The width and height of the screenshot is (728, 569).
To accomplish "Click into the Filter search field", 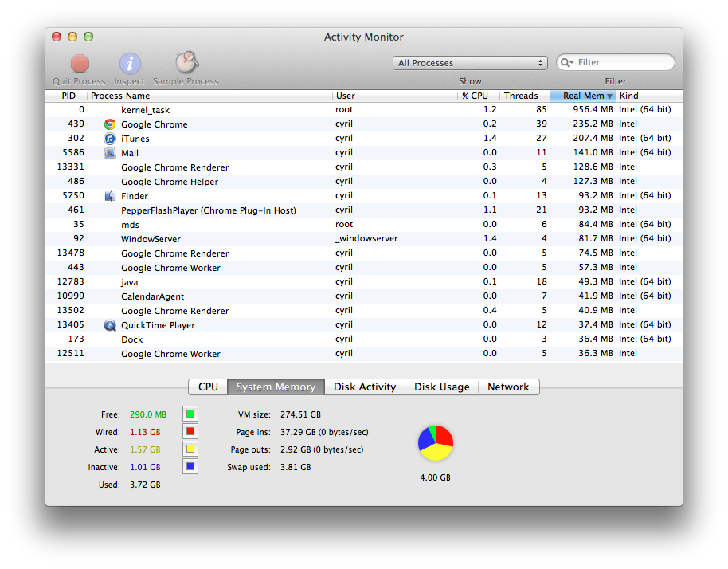I will pos(615,62).
